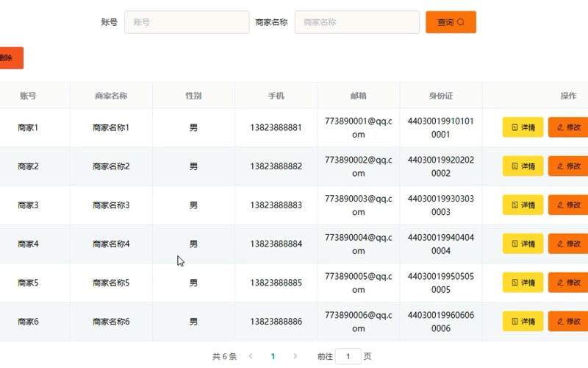
Task: Select phone number 13823888882
Action: [276, 166]
